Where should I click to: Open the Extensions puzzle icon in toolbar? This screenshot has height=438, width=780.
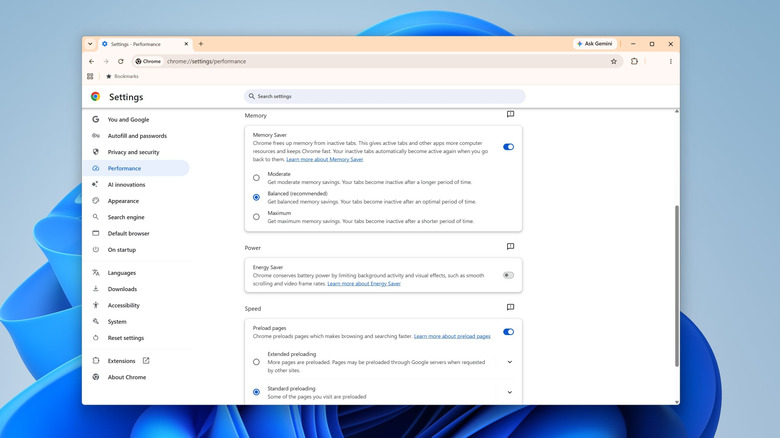[634, 61]
